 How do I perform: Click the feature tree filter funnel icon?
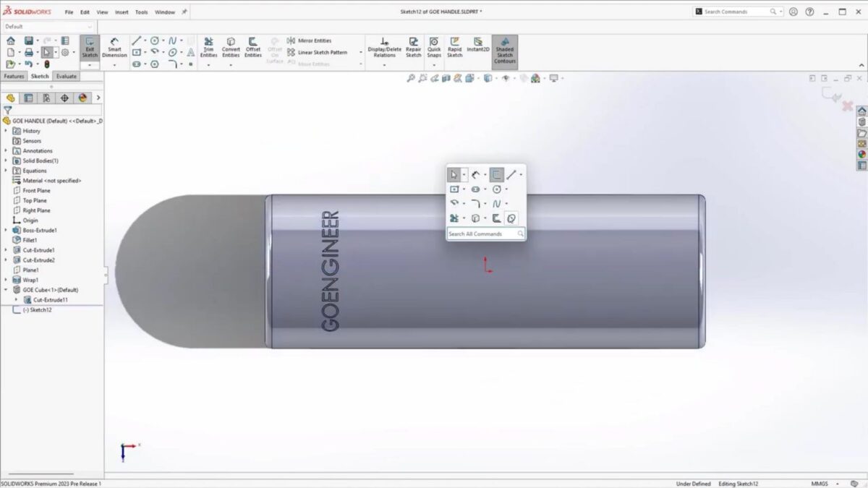click(x=8, y=110)
